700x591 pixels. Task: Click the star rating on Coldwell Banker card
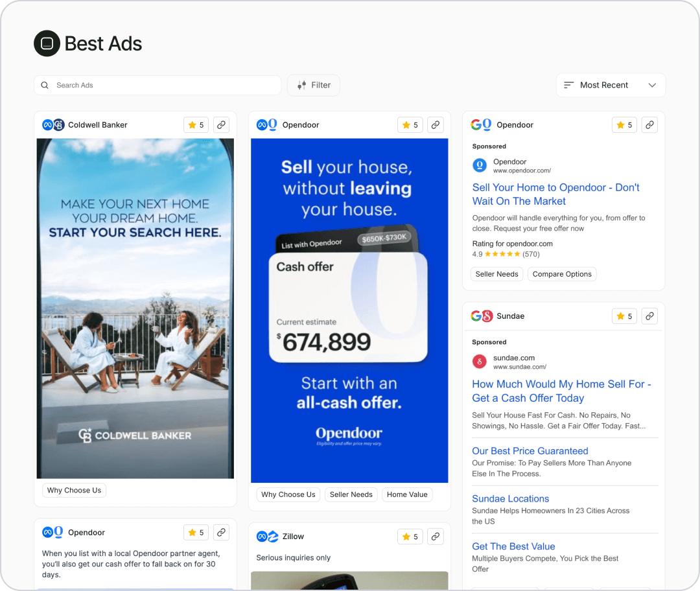196,125
